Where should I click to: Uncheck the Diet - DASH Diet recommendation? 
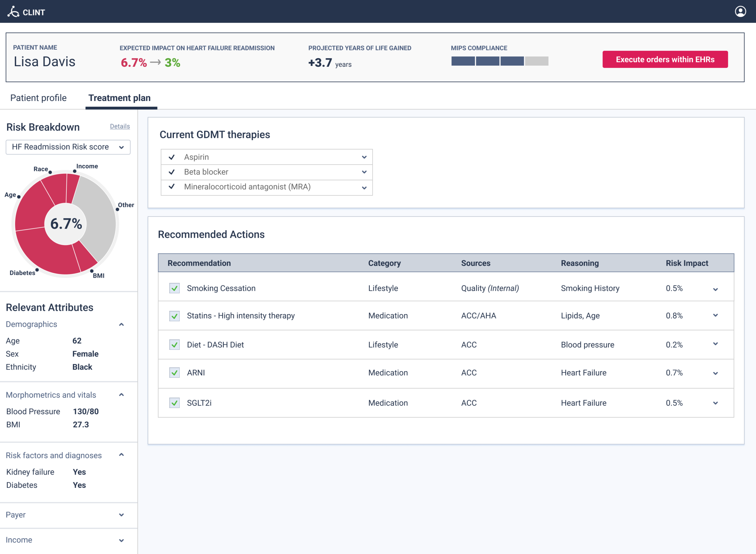(x=174, y=345)
